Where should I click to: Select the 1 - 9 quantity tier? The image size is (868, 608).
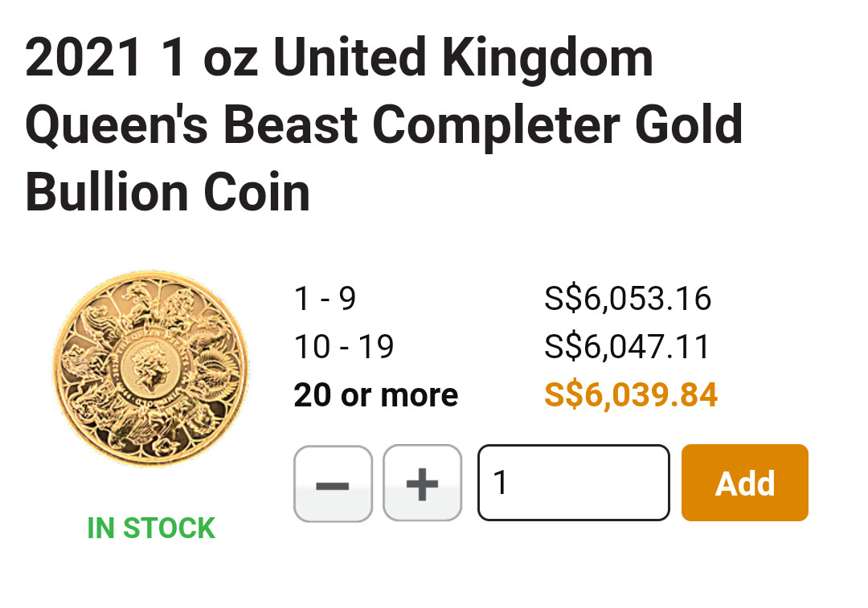[325, 299]
